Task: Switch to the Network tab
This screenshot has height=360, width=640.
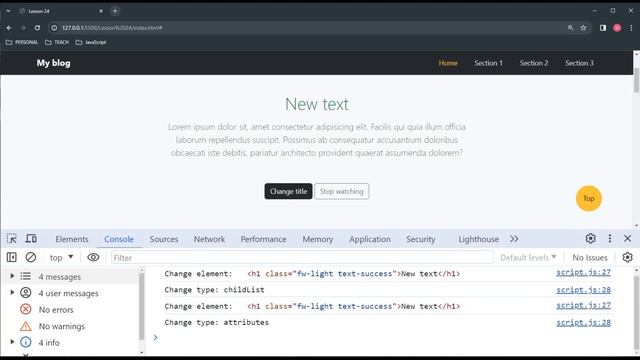Action: [209, 239]
